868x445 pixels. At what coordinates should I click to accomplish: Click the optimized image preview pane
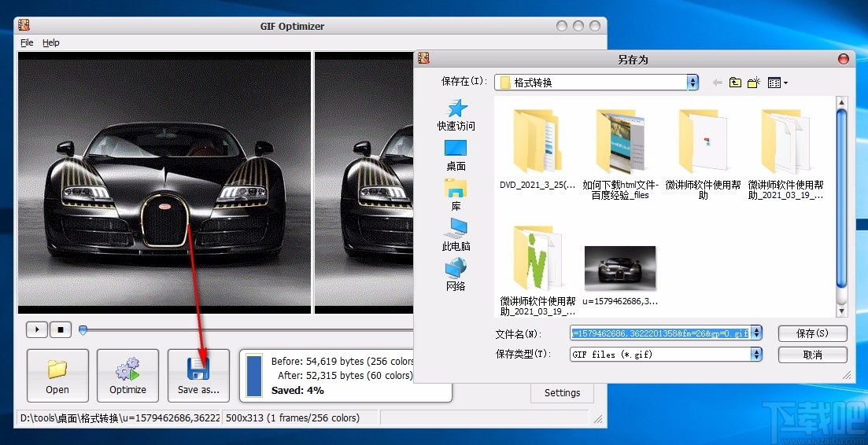pyautogui.click(x=364, y=183)
